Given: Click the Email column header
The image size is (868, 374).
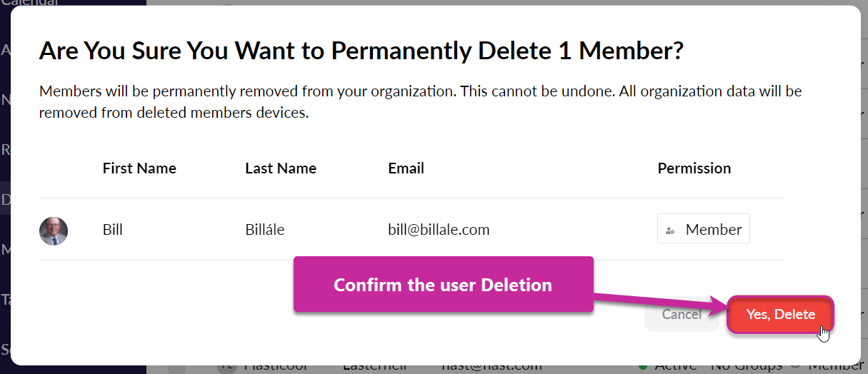Looking at the screenshot, I should pos(406,168).
